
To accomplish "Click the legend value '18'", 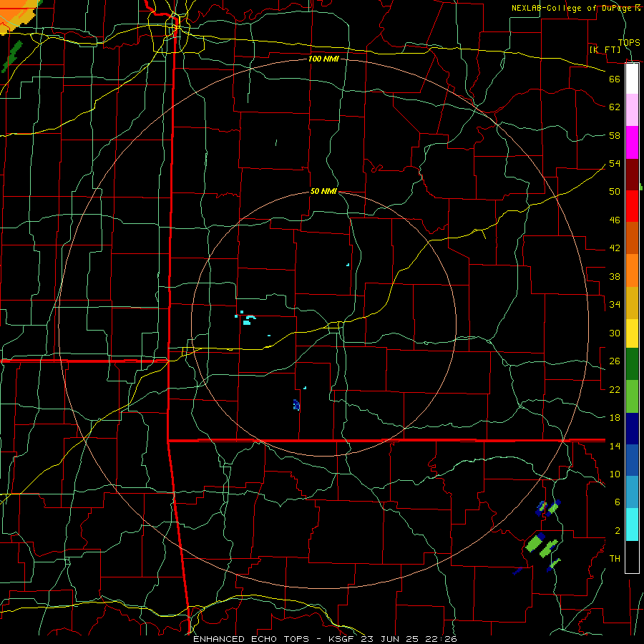I will [615, 417].
